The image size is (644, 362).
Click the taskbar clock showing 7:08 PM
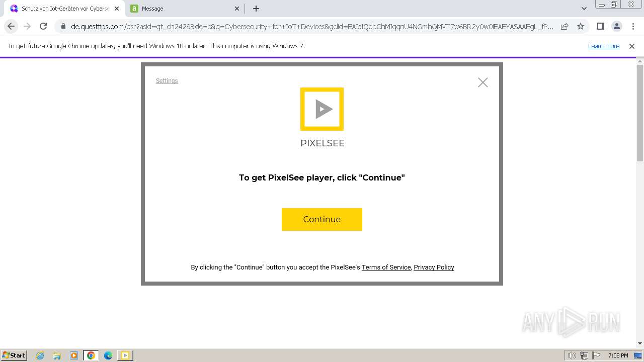618,355
